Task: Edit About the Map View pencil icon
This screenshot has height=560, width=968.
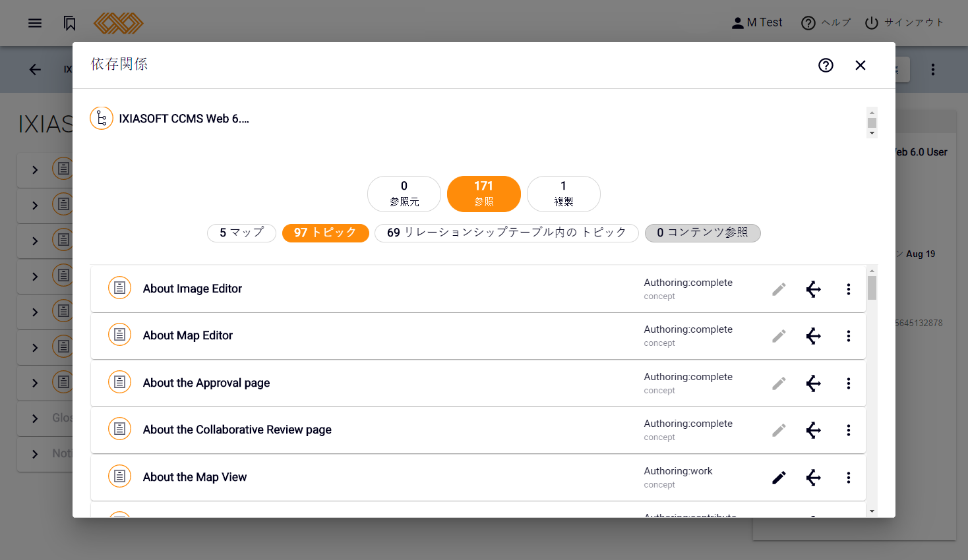Action: click(x=779, y=478)
